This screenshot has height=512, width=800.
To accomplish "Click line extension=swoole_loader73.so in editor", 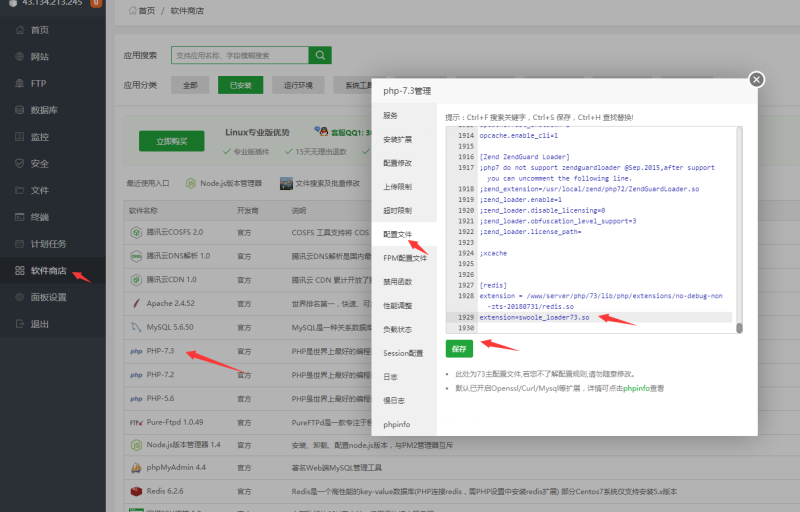I will 534,317.
